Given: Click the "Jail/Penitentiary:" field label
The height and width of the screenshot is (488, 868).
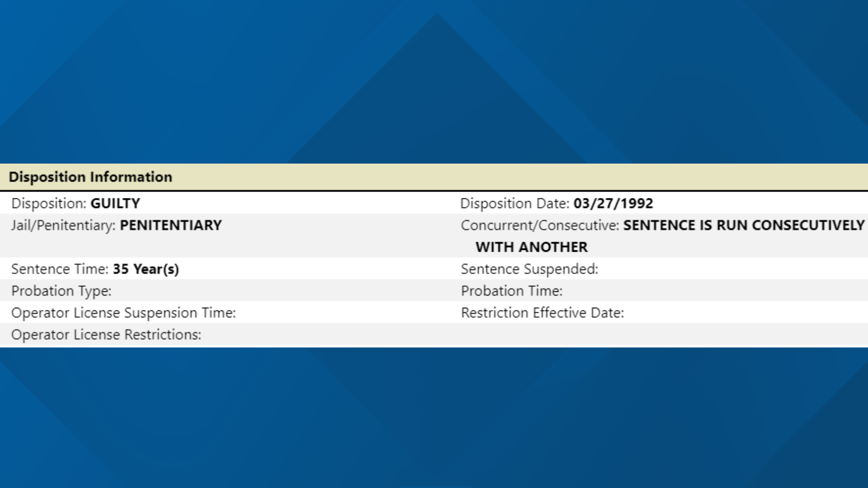Looking at the screenshot, I should click(63, 225).
